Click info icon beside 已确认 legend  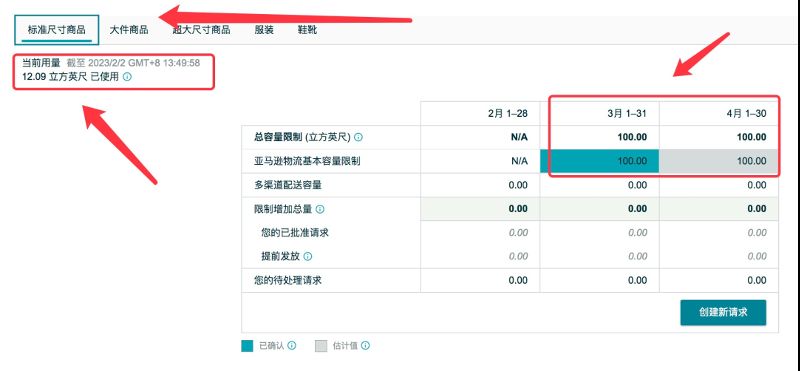click(292, 345)
